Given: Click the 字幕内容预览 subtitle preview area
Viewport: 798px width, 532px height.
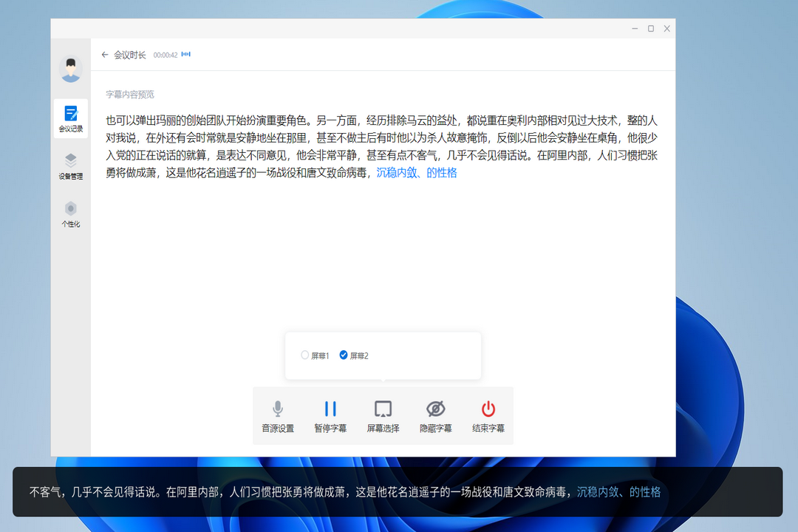Looking at the screenshot, I should [x=131, y=94].
